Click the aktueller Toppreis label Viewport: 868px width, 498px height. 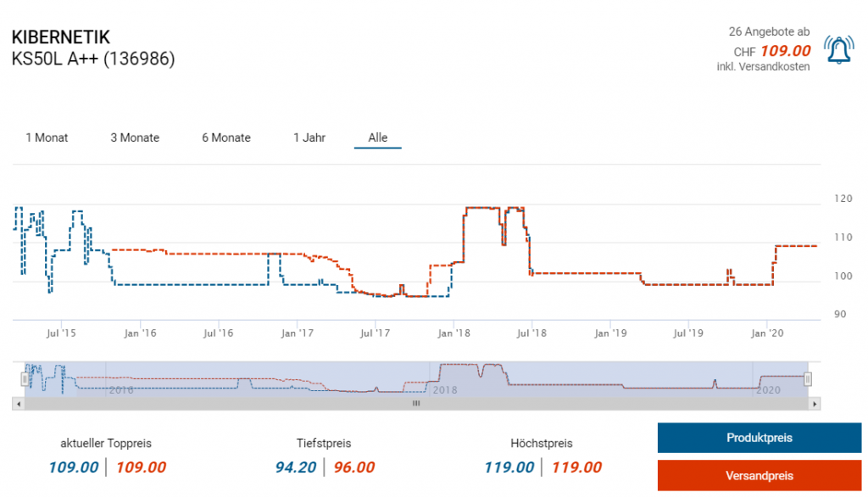pos(106,443)
